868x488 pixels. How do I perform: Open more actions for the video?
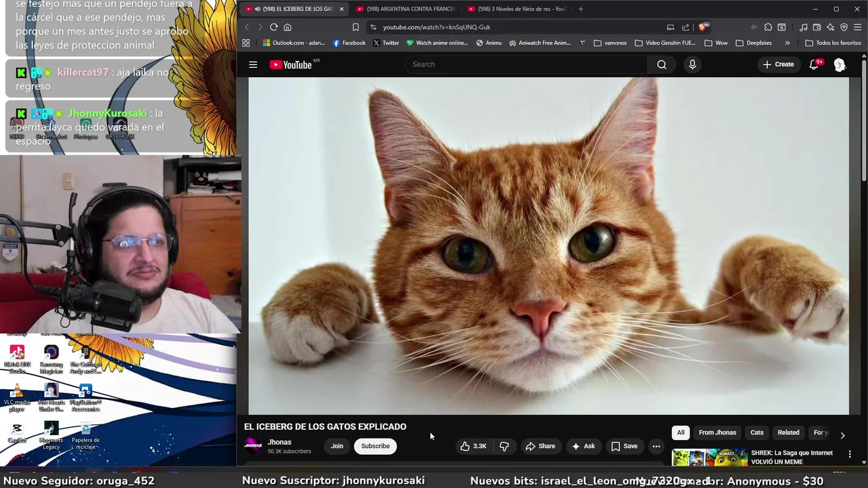pyautogui.click(x=656, y=446)
